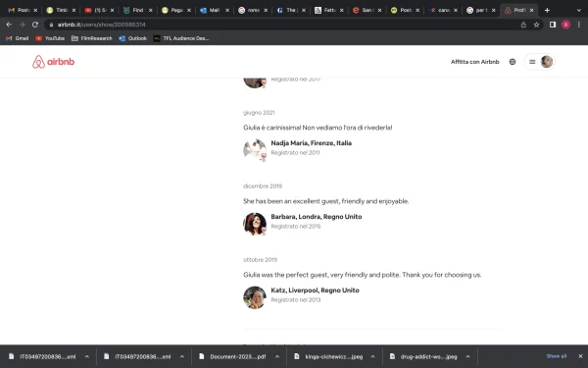This screenshot has height=368, width=588.
Task: Click the review 'Giulia è carinissima'
Action: click(x=318, y=128)
